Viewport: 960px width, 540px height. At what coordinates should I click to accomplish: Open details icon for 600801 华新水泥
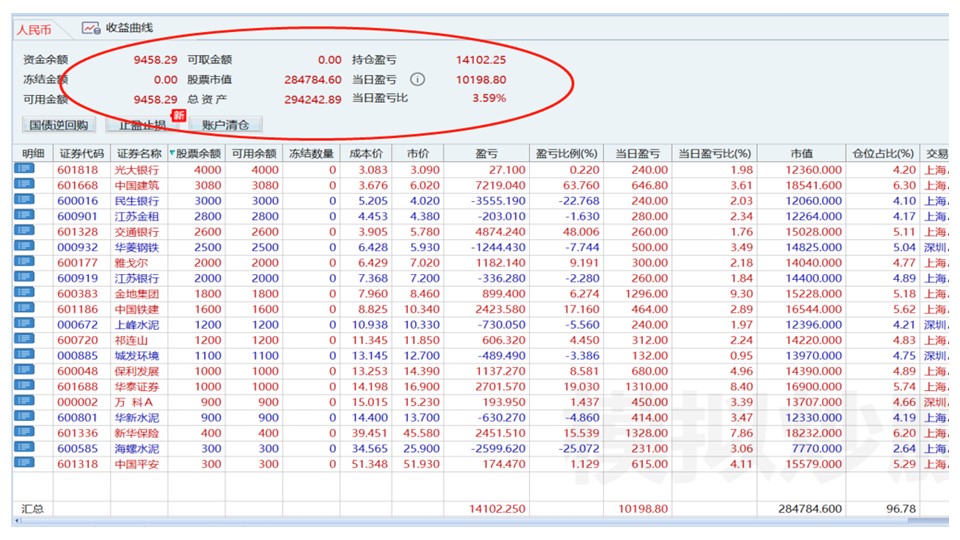coord(24,417)
